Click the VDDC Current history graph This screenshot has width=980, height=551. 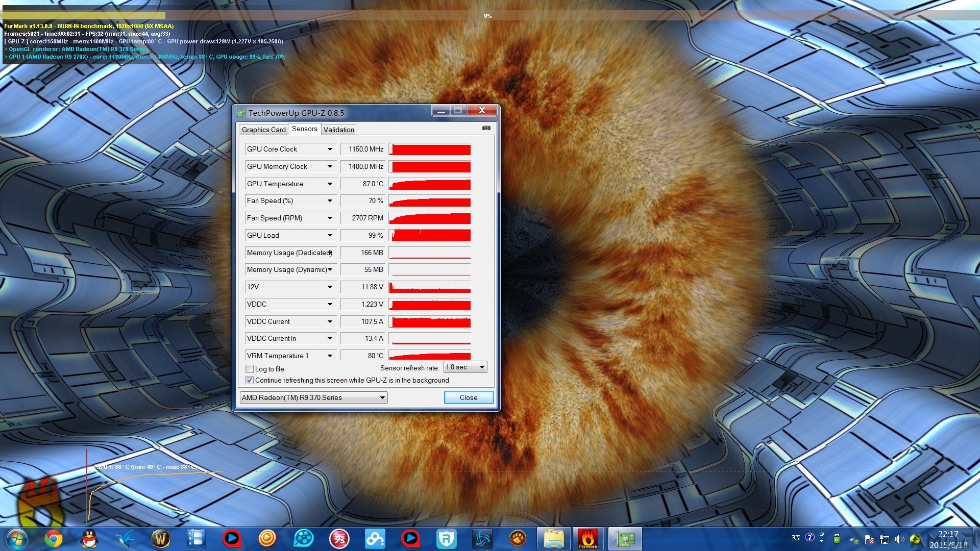430,321
